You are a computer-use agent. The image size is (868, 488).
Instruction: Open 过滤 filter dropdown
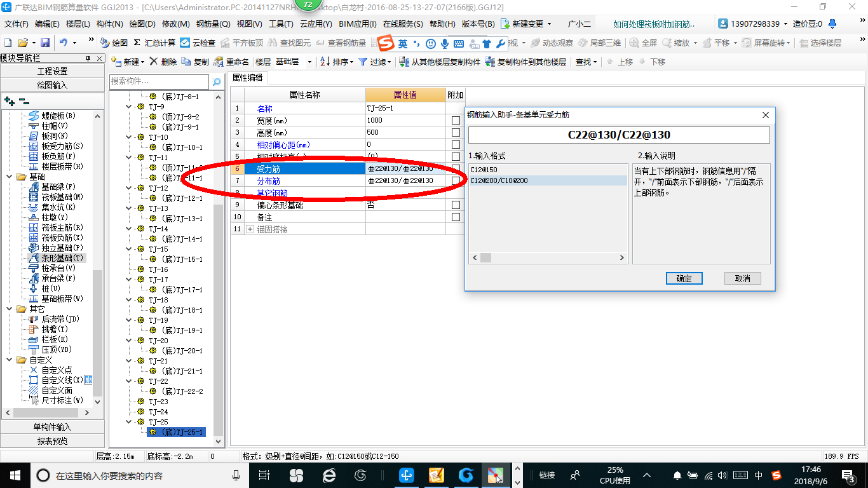(376, 62)
